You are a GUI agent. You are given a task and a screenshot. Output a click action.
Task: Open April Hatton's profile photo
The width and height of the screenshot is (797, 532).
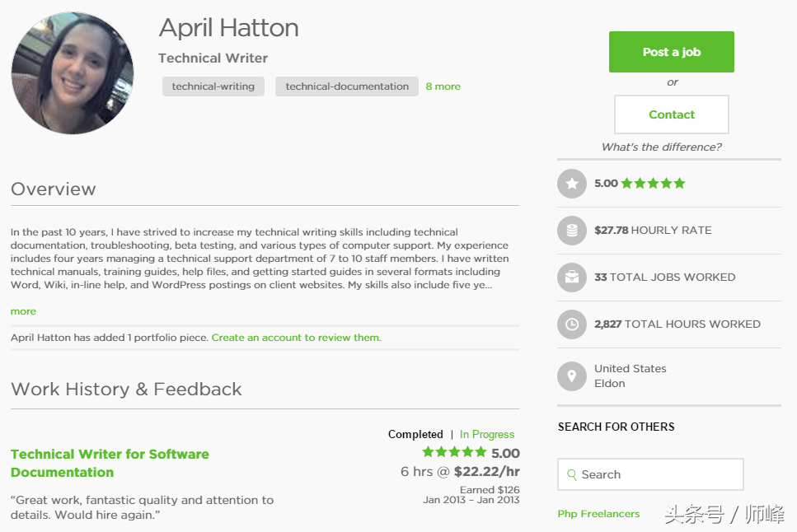pyautogui.click(x=73, y=73)
